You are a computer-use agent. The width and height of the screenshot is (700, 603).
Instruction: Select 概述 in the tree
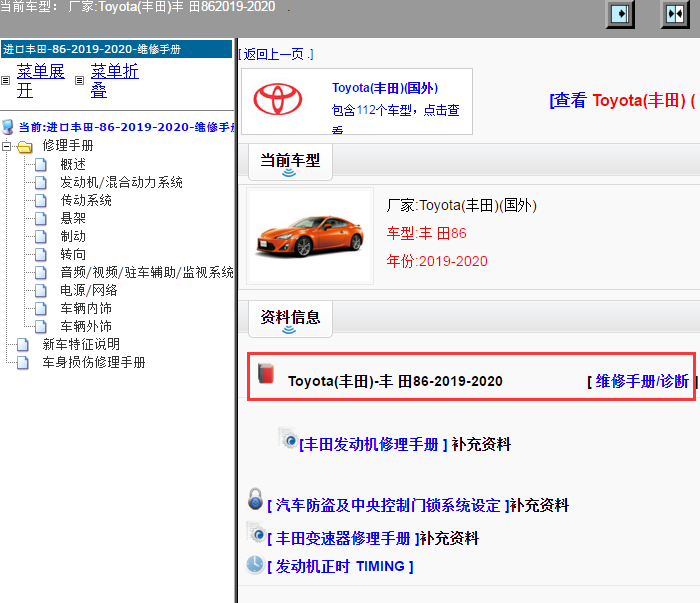(73, 164)
